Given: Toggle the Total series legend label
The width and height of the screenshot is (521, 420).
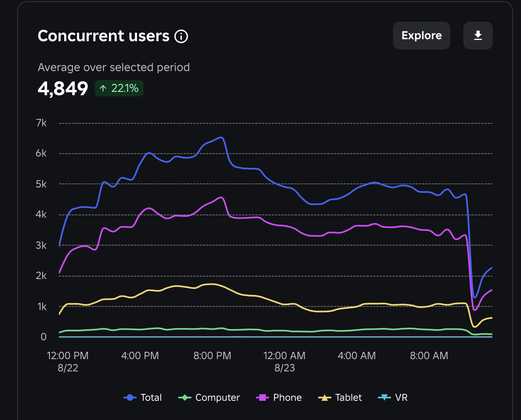Looking at the screenshot, I should (x=151, y=398).
